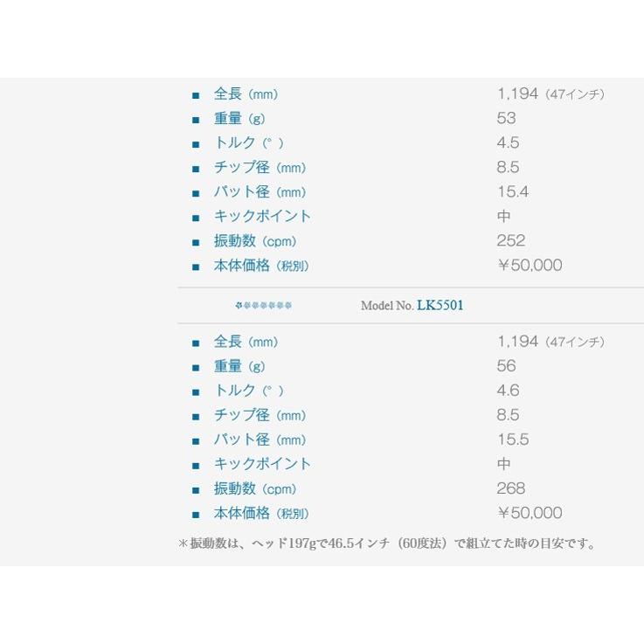Click the weight value 56
The width and height of the screenshot is (644, 644).
pyautogui.click(x=506, y=367)
